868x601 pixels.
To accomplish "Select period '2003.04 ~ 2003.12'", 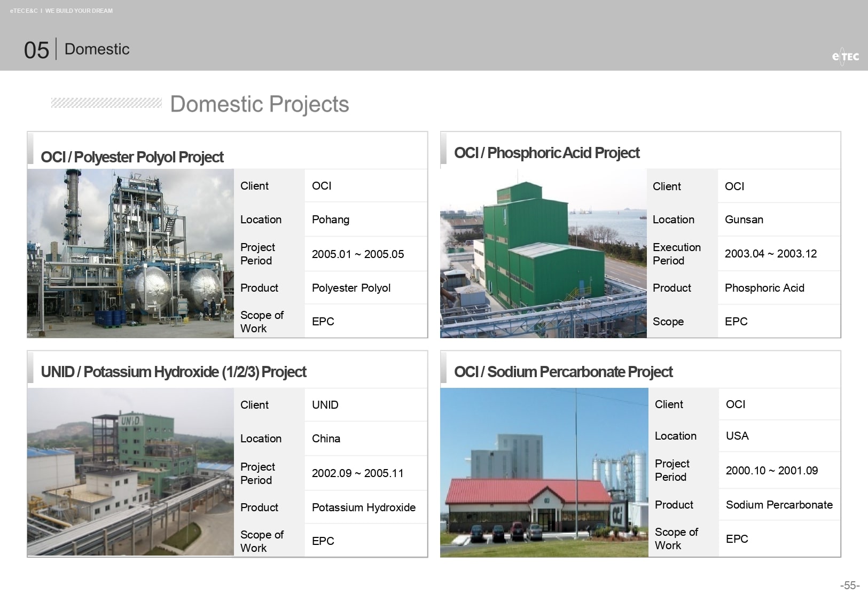I will pos(771,254).
